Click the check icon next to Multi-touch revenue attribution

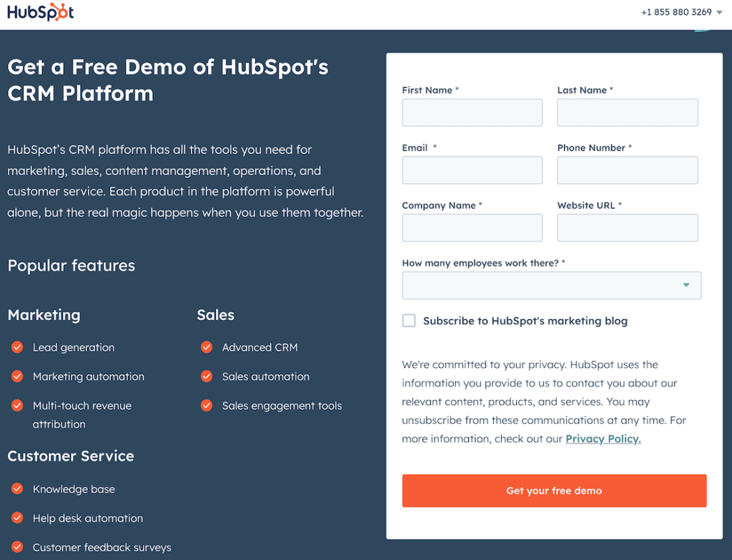coord(16,406)
